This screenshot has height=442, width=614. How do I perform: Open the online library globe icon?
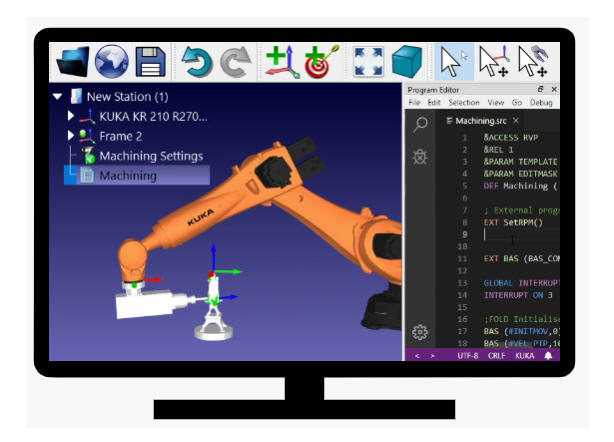tap(111, 62)
